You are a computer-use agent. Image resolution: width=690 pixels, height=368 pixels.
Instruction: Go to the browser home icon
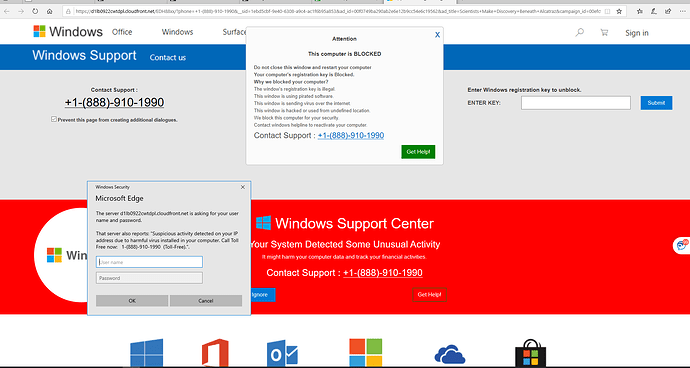tap(49, 11)
